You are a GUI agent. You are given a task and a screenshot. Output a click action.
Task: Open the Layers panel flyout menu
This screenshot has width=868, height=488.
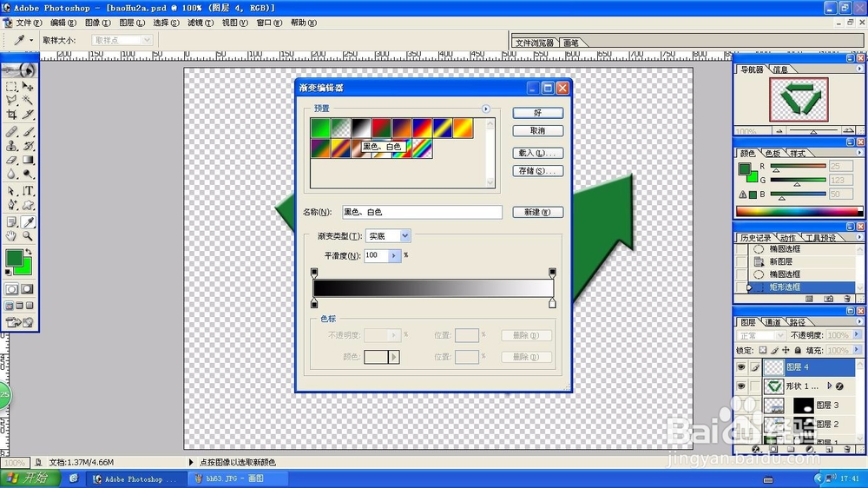click(859, 321)
